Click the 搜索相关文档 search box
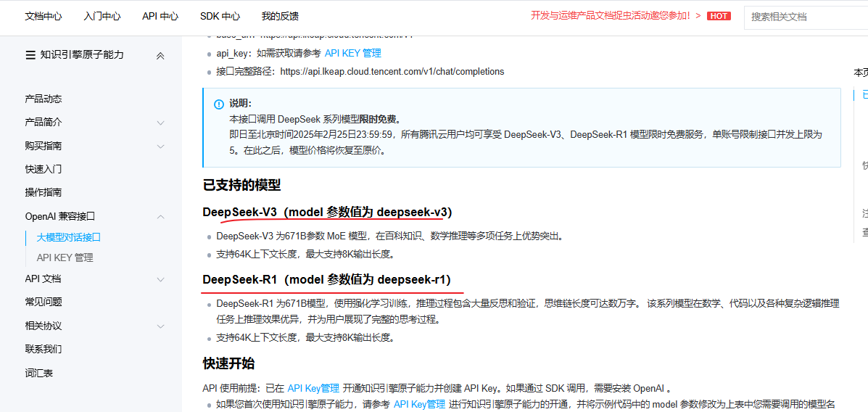The width and height of the screenshot is (868, 412). tap(806, 17)
